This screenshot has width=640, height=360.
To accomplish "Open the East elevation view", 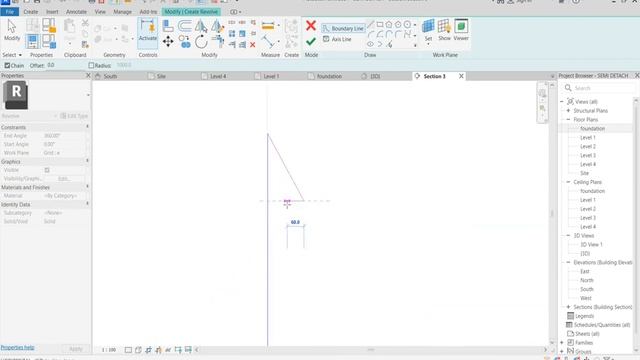I will click(x=585, y=271).
